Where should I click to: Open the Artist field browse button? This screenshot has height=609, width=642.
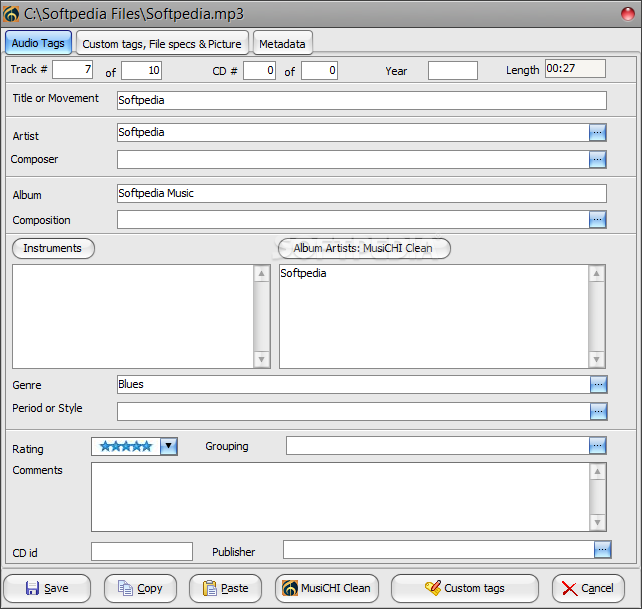[597, 133]
